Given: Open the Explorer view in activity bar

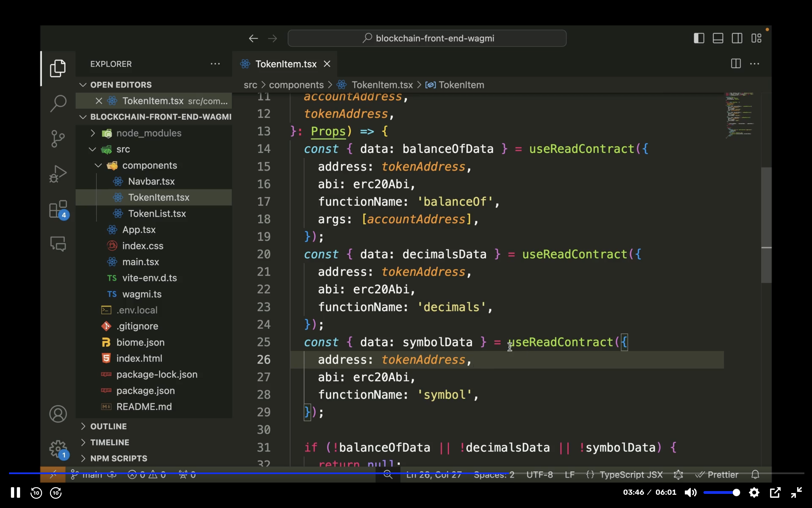Looking at the screenshot, I should click(58, 68).
